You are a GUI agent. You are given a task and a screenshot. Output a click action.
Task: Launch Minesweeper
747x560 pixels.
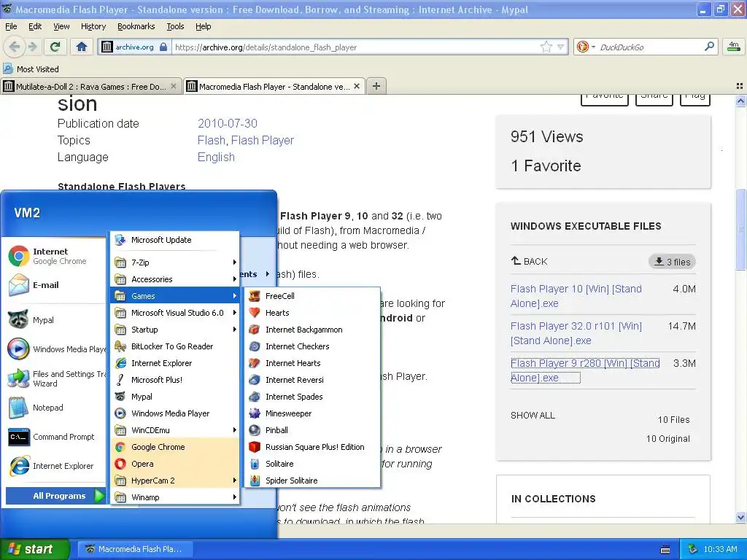pyautogui.click(x=312, y=413)
